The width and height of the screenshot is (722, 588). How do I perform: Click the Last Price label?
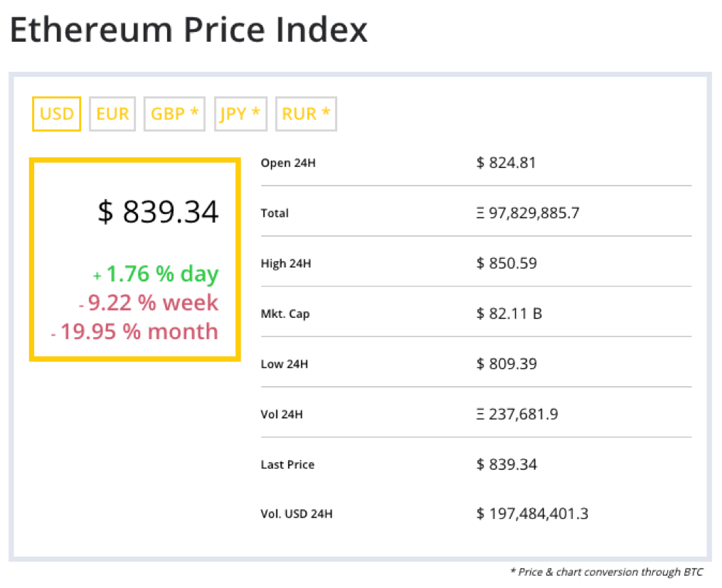tap(288, 464)
